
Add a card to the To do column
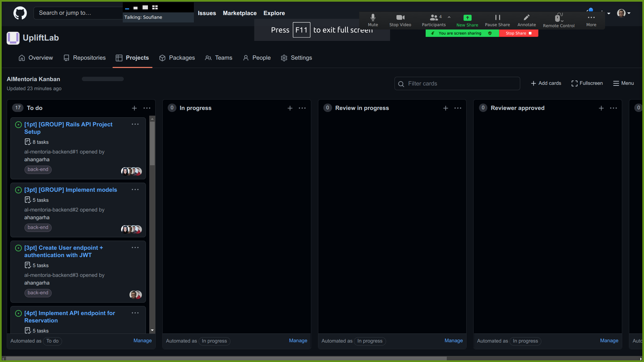pyautogui.click(x=134, y=108)
